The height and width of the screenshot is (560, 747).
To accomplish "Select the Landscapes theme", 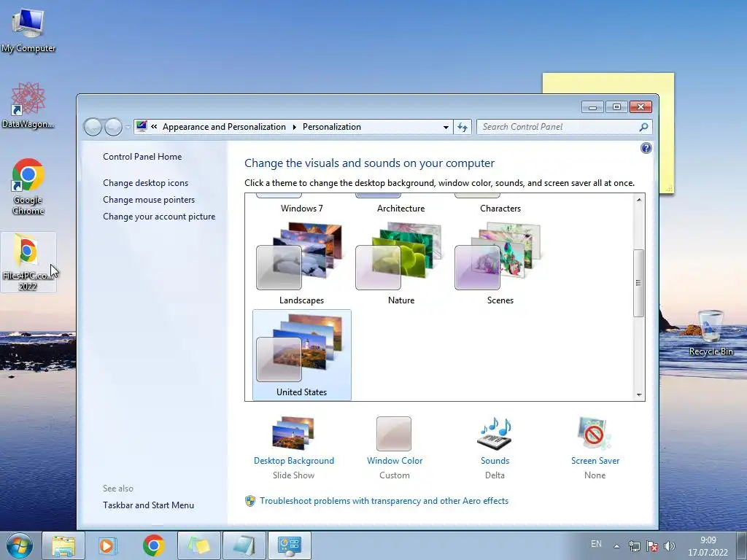I will click(x=301, y=263).
